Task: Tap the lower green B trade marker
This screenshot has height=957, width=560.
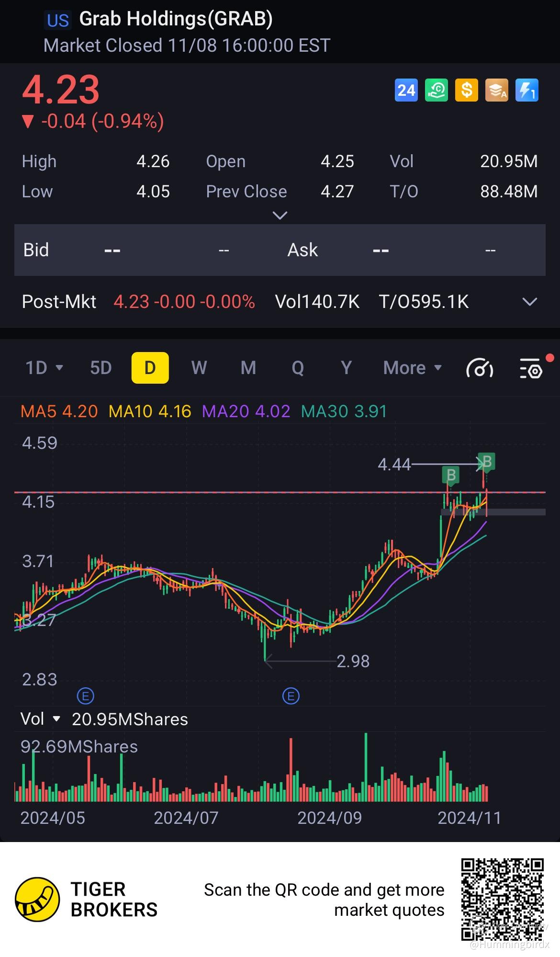Action: pyautogui.click(x=451, y=476)
